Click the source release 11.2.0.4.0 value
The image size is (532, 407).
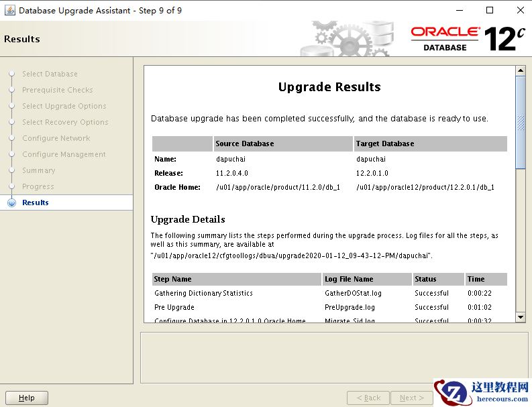231,173
